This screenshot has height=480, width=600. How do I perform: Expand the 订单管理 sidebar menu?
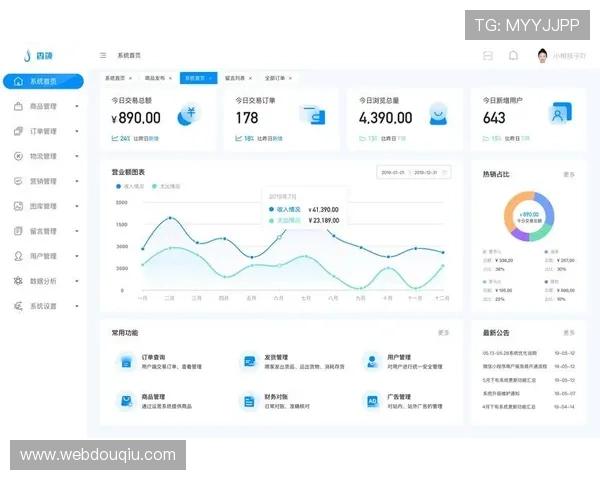tap(45, 131)
